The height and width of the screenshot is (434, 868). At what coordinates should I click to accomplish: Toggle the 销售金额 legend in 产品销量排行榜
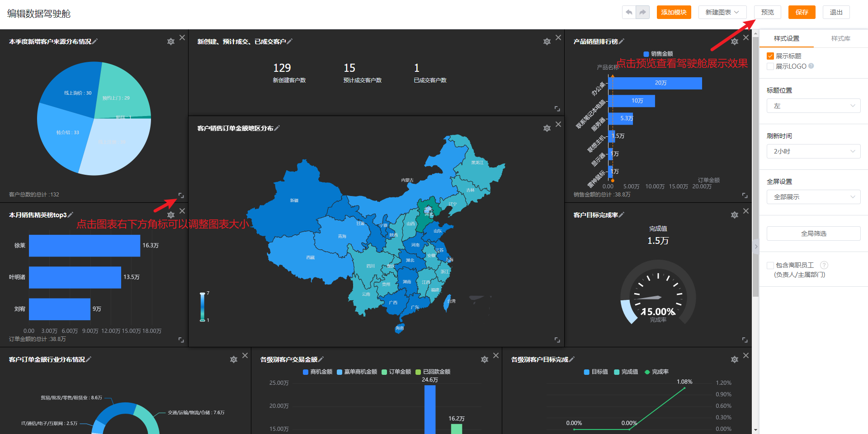(x=658, y=54)
